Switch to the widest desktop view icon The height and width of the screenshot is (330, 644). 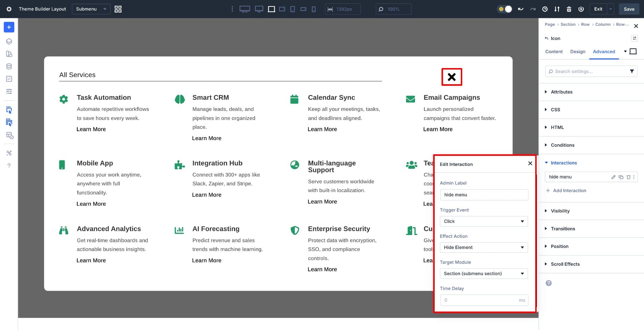(x=245, y=9)
